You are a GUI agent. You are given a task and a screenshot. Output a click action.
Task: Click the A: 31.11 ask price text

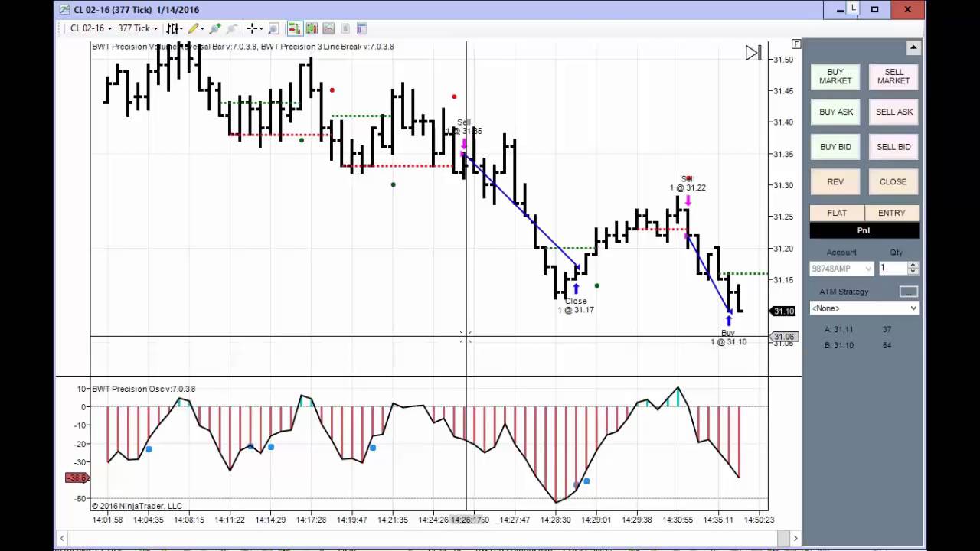click(838, 329)
